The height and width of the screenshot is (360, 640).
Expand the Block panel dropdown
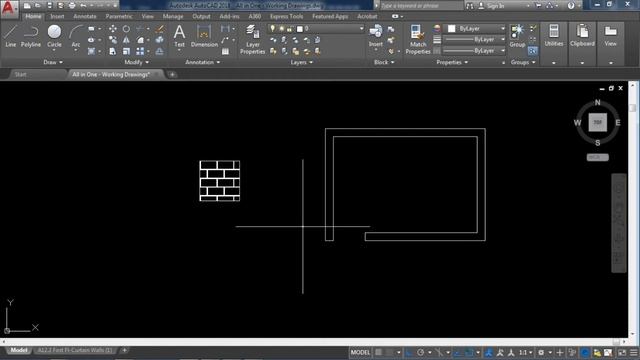coord(384,62)
